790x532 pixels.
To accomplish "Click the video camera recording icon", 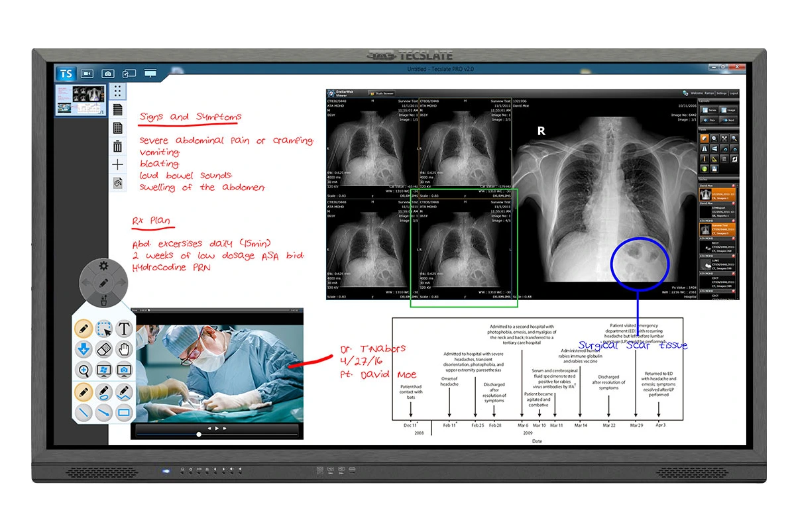I will pos(87,74).
